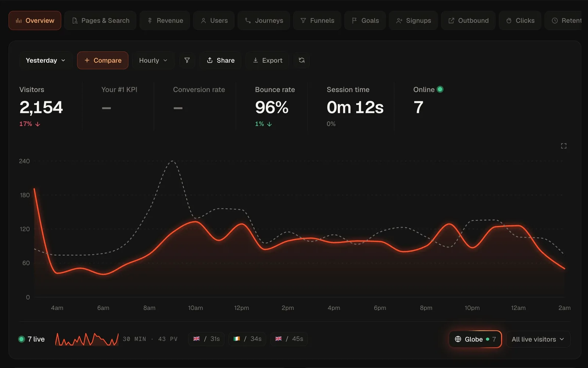Switch to the Funnels tab
This screenshot has width=588, height=368.
point(317,21)
